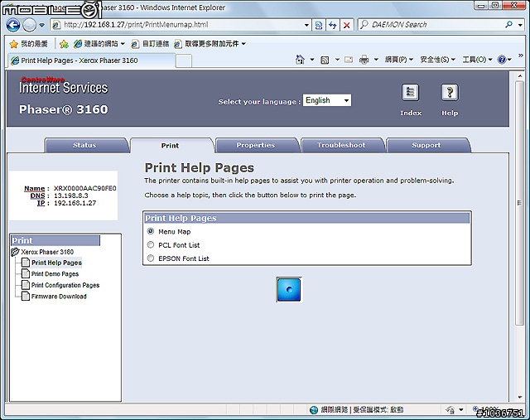530x420 pixels.
Task: Open the address bar history dropdown
Action: 306,25
